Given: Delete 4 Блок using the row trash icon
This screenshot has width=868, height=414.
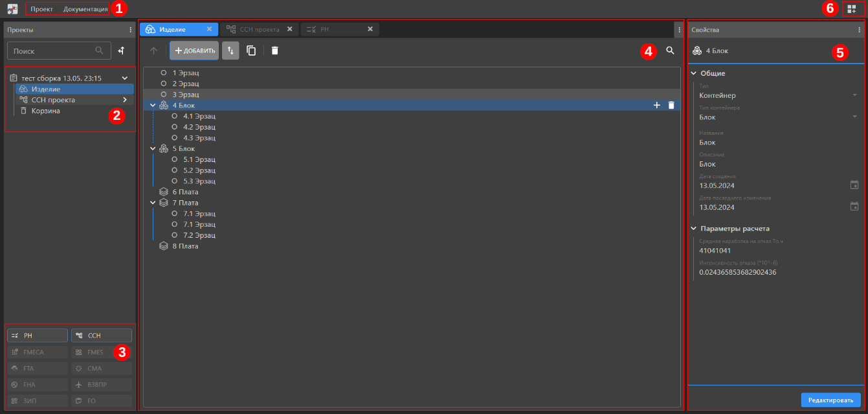Looking at the screenshot, I should coord(671,105).
